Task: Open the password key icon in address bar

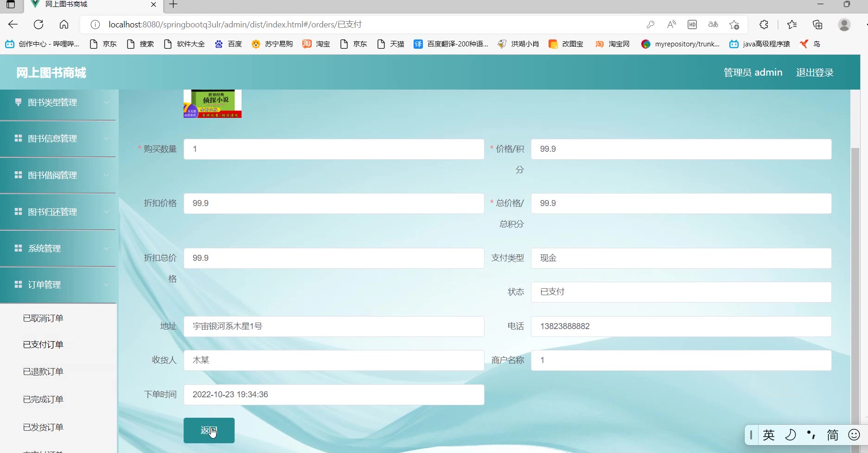Action: tap(651, 25)
